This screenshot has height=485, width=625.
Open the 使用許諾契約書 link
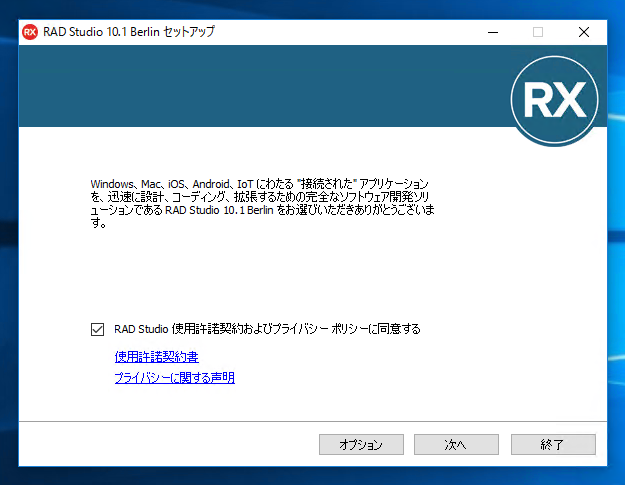click(x=156, y=357)
